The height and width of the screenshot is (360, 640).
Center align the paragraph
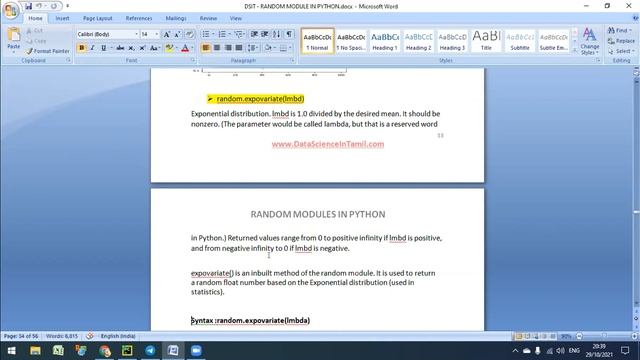(x=217, y=48)
